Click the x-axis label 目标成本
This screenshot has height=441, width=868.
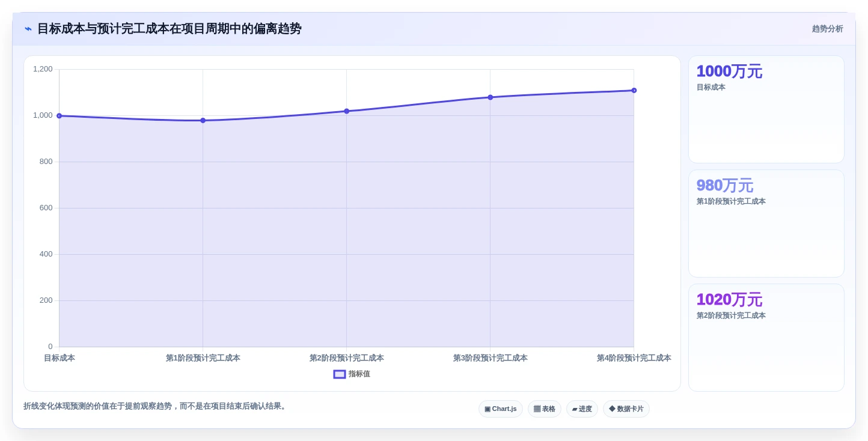pyautogui.click(x=60, y=358)
